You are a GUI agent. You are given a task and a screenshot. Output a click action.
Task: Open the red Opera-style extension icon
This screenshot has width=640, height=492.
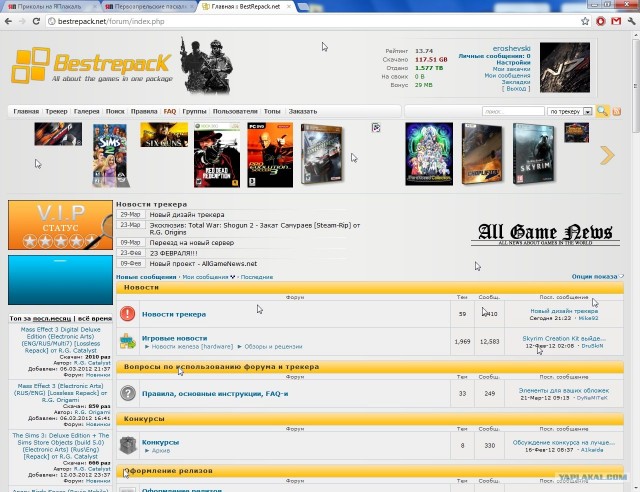click(601, 21)
